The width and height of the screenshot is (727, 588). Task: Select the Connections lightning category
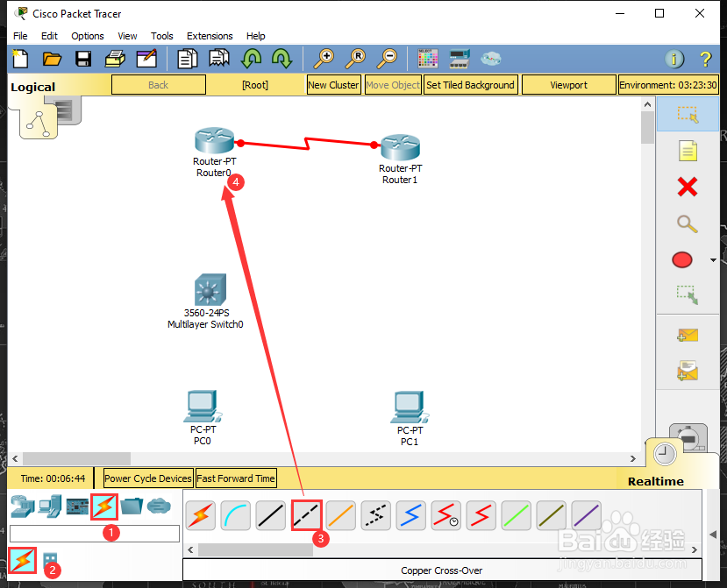(x=104, y=507)
